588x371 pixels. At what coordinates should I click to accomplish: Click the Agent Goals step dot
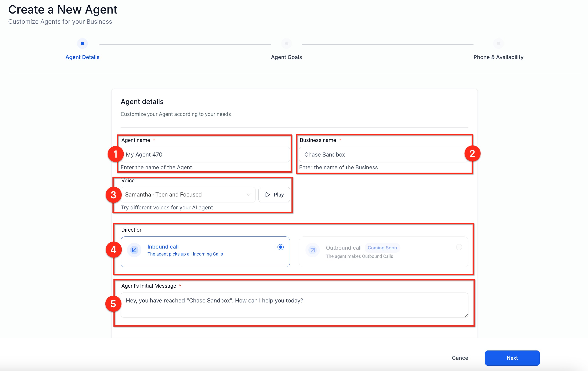pyautogui.click(x=286, y=43)
